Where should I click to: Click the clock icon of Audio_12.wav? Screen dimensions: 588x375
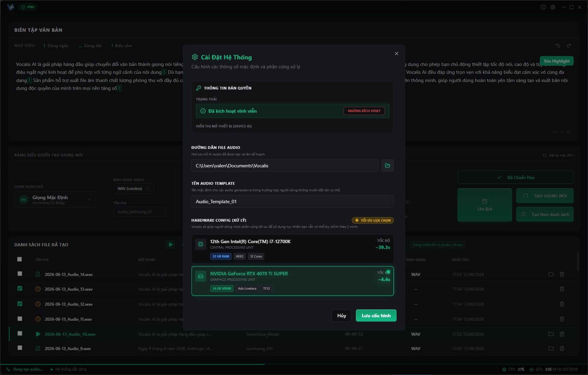[x=38, y=304]
